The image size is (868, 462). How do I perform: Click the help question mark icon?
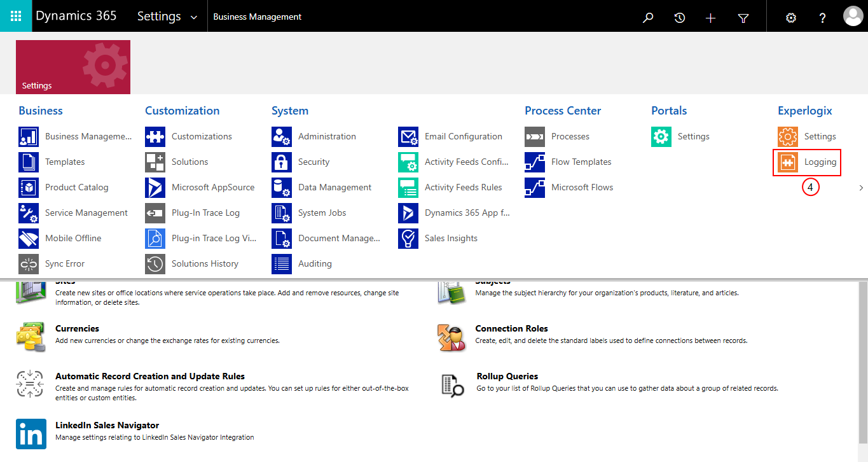(x=823, y=18)
